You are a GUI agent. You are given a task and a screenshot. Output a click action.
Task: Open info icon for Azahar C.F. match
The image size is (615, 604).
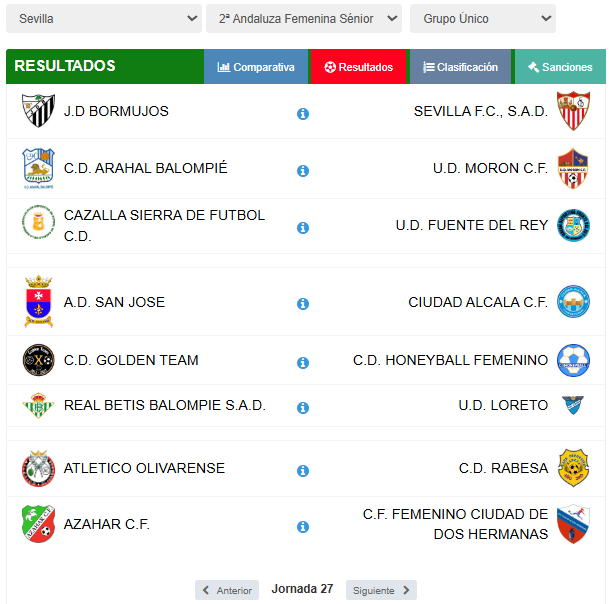[303, 526]
